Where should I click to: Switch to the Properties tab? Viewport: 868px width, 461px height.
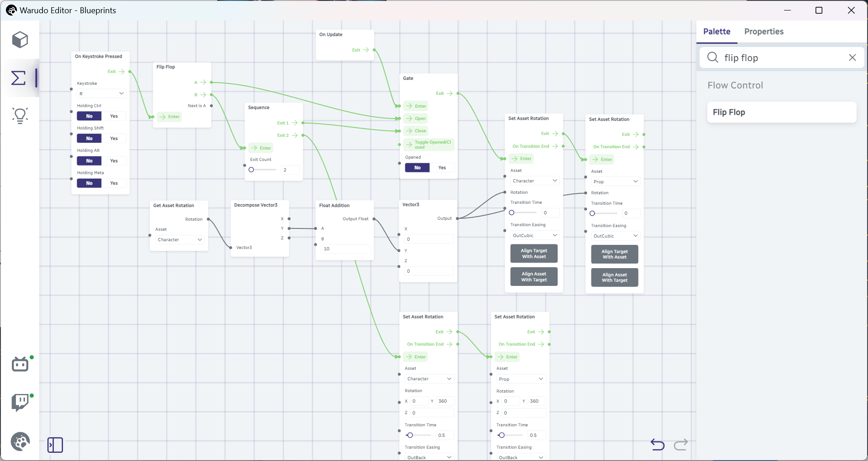click(763, 31)
